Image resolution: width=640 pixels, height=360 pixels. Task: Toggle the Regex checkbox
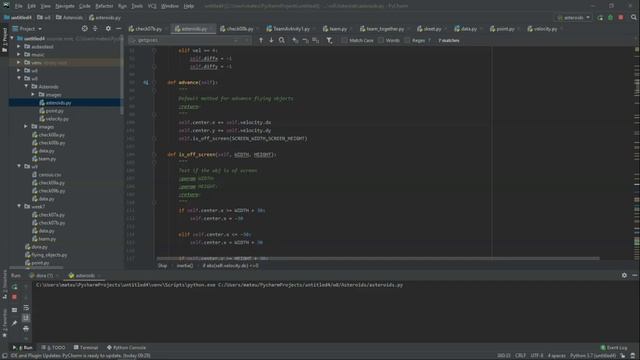click(x=407, y=40)
